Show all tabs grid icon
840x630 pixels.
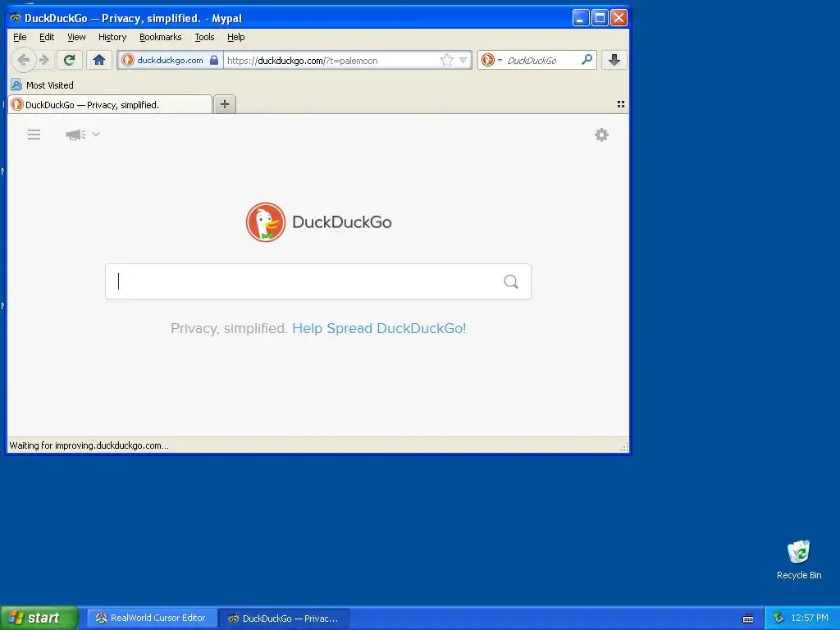pos(621,104)
